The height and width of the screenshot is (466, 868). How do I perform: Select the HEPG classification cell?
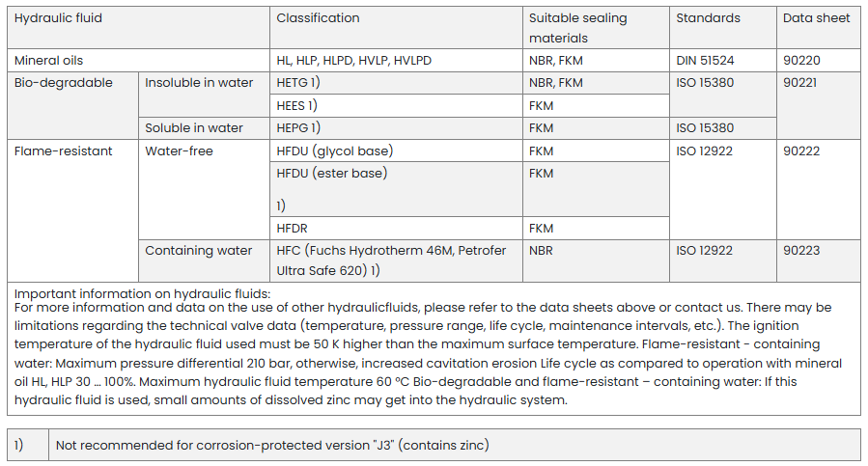[298, 128]
